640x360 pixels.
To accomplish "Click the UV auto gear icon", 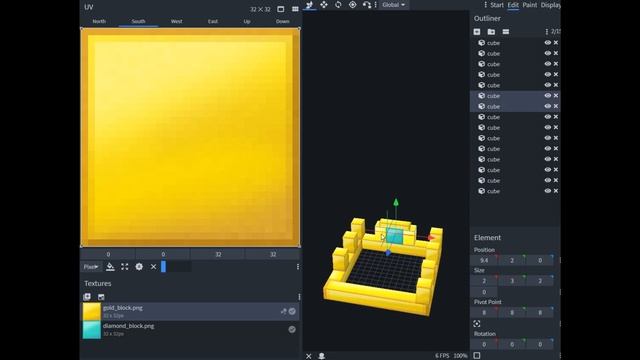I will [x=139, y=267].
